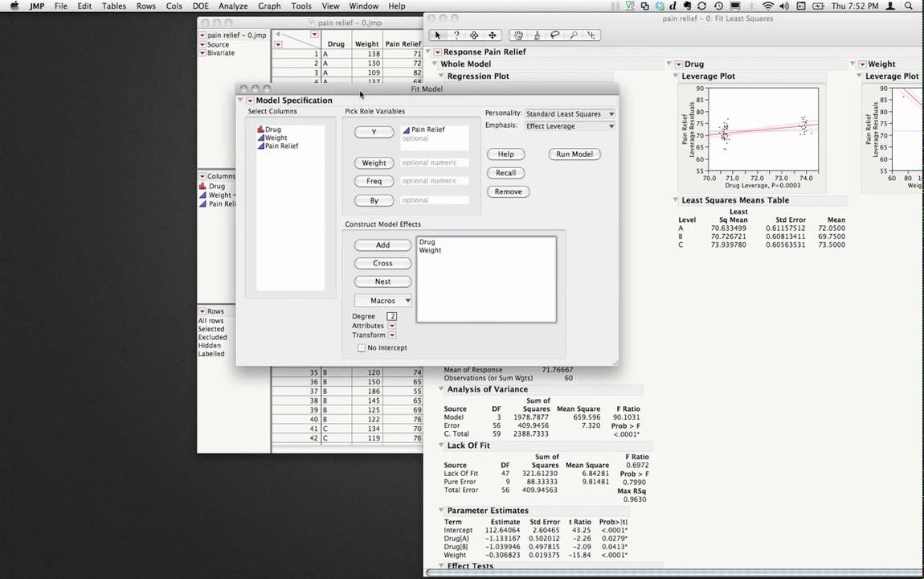Select the magnifier zoom tool
Viewport: 924px width, 579px height.
click(x=574, y=35)
